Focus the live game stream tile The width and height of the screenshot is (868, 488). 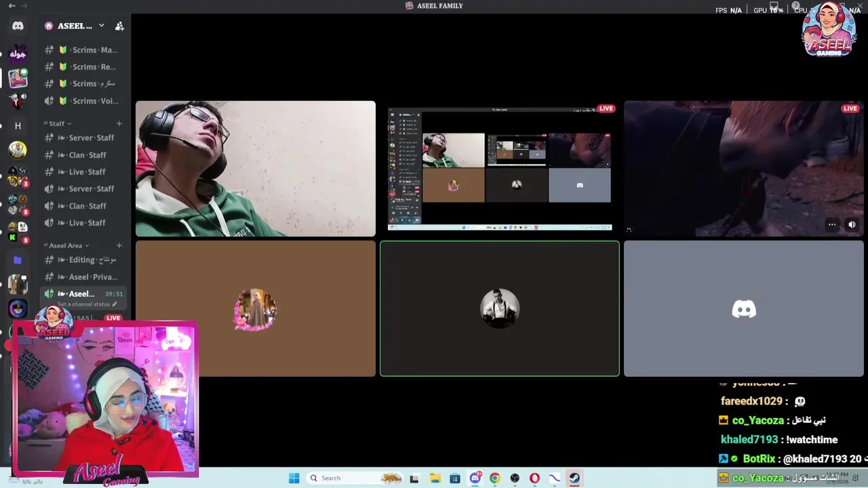[x=744, y=169]
